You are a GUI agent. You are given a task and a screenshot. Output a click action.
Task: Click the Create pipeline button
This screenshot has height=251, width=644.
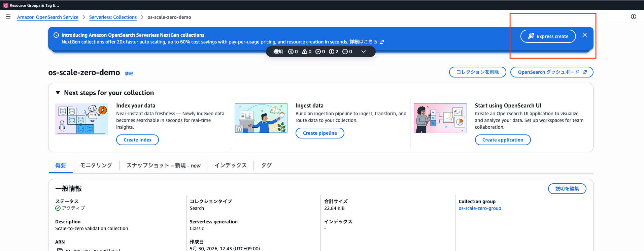tap(320, 133)
